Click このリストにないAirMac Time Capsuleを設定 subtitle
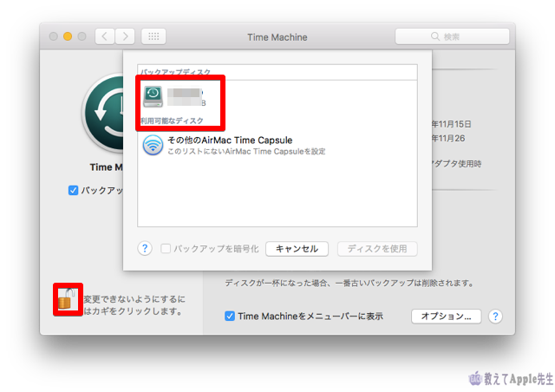The width and height of the screenshot is (555, 392). [x=246, y=152]
